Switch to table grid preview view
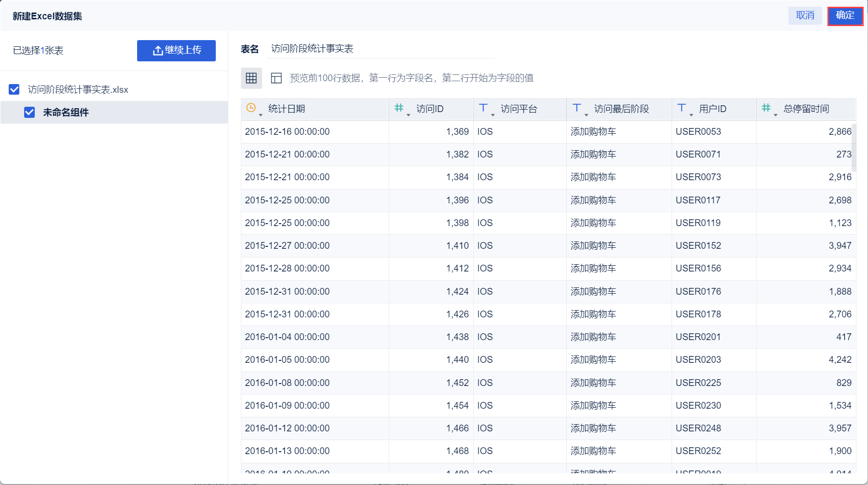 tap(252, 78)
